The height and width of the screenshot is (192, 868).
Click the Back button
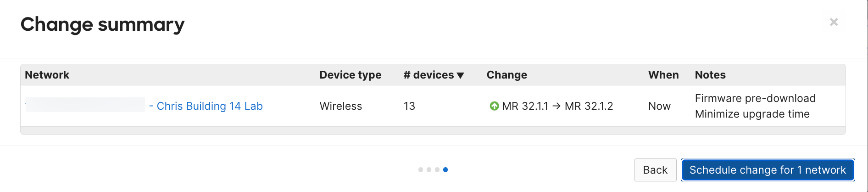[x=655, y=170]
